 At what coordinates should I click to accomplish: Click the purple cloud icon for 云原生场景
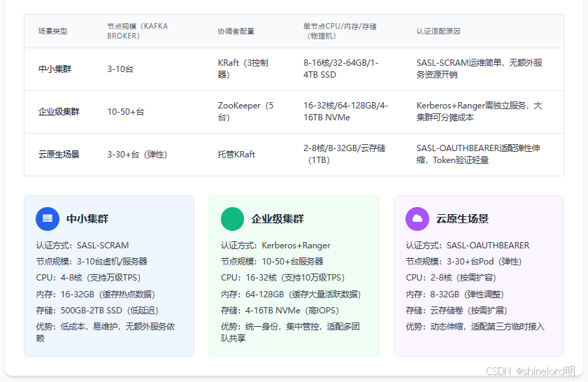(x=417, y=219)
